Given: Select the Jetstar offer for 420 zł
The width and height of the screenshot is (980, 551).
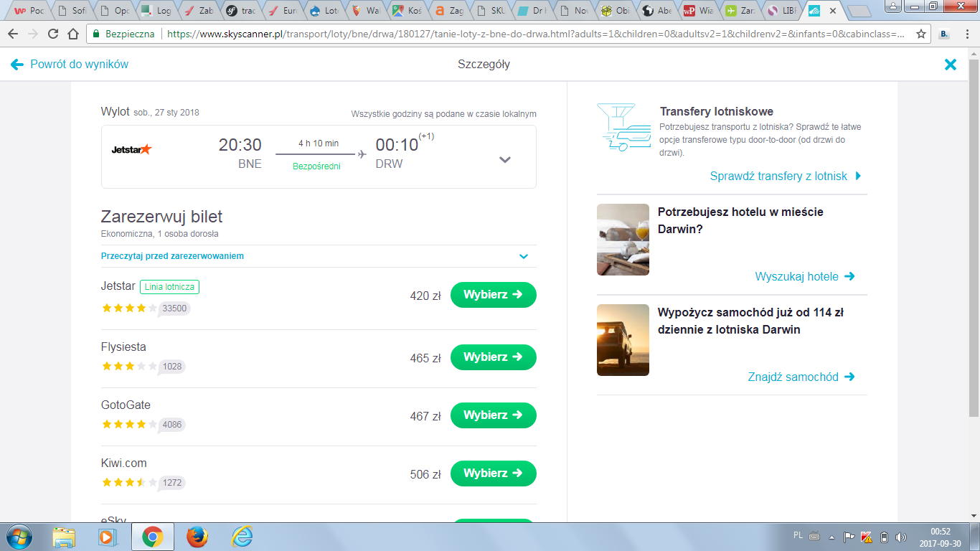Looking at the screenshot, I should (494, 295).
